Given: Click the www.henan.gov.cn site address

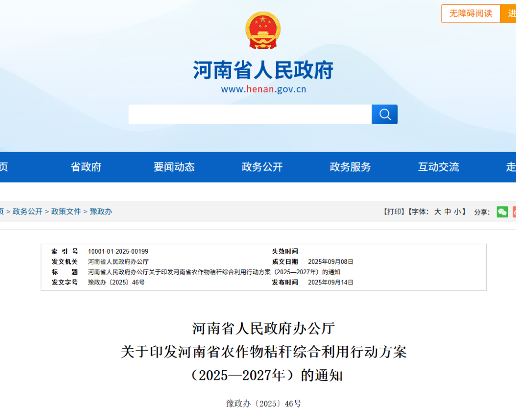Looking at the screenshot, I should pos(264,89).
